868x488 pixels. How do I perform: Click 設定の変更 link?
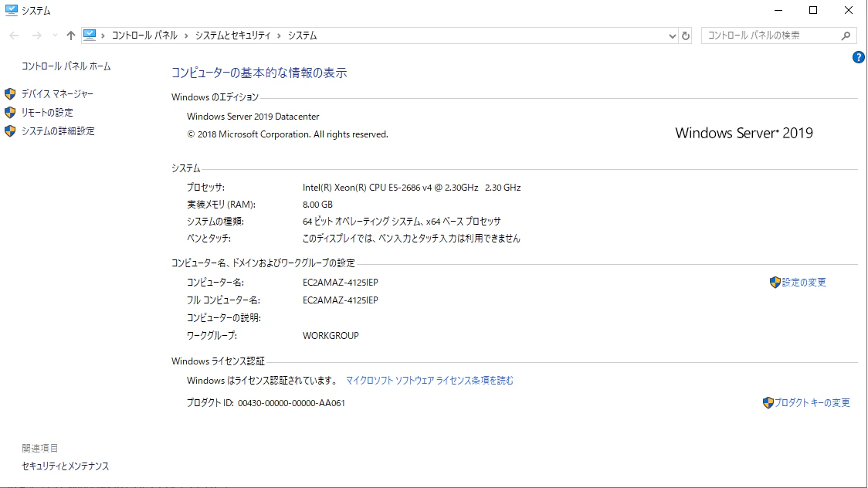804,282
